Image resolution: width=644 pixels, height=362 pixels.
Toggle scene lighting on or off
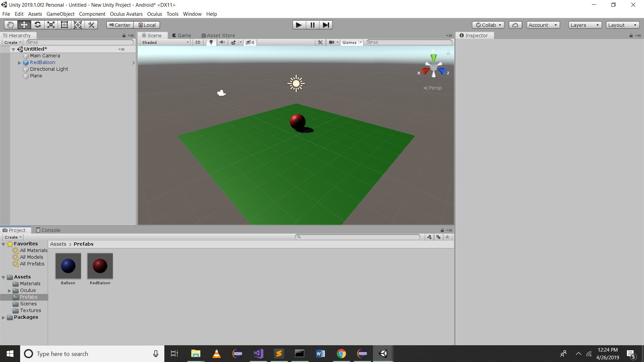(x=211, y=43)
